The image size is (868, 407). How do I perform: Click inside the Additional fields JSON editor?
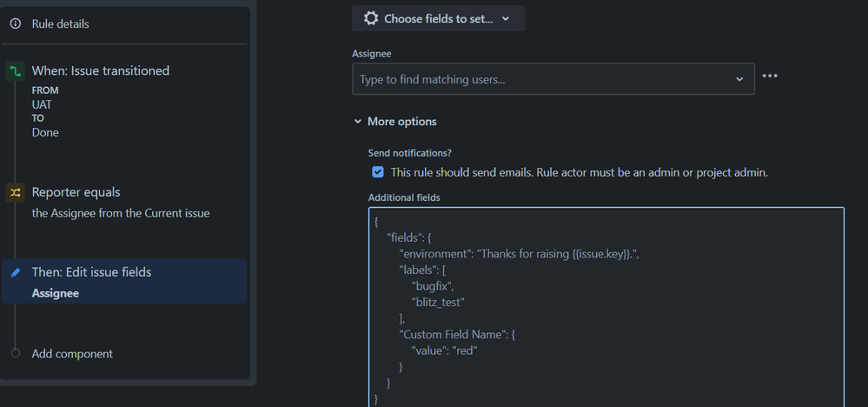[606, 307]
